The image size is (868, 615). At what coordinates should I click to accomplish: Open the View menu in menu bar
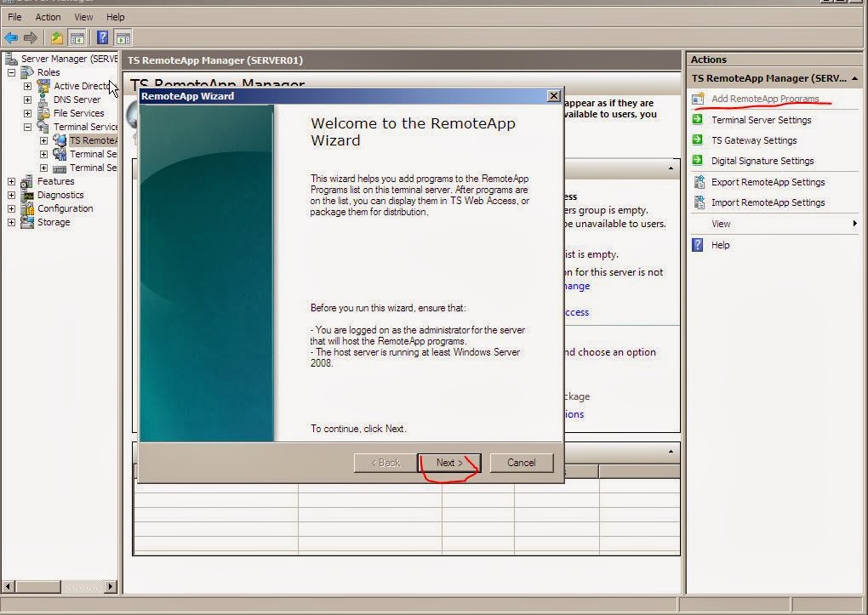pos(83,17)
